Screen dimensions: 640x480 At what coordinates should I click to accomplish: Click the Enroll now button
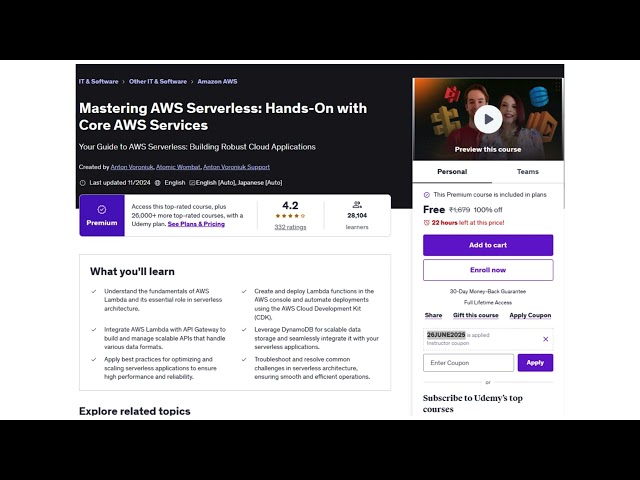488,270
